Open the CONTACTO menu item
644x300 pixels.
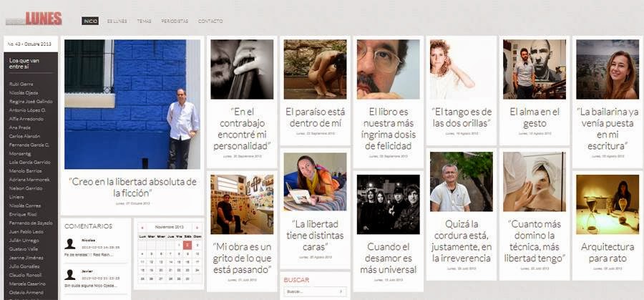(210, 21)
